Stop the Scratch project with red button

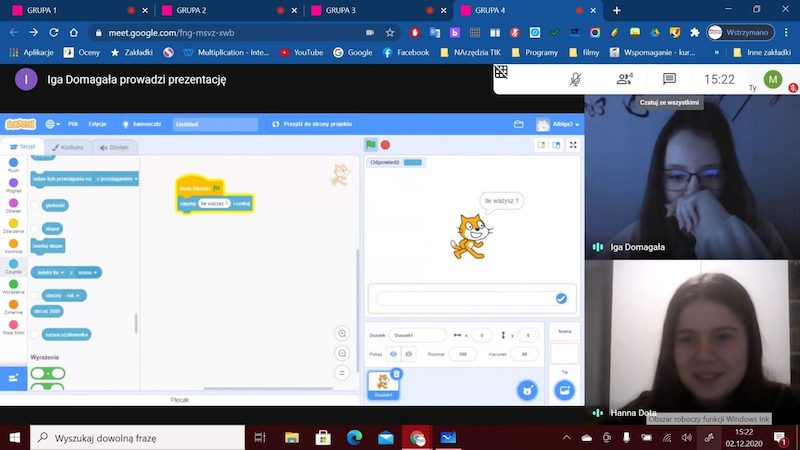pos(385,145)
